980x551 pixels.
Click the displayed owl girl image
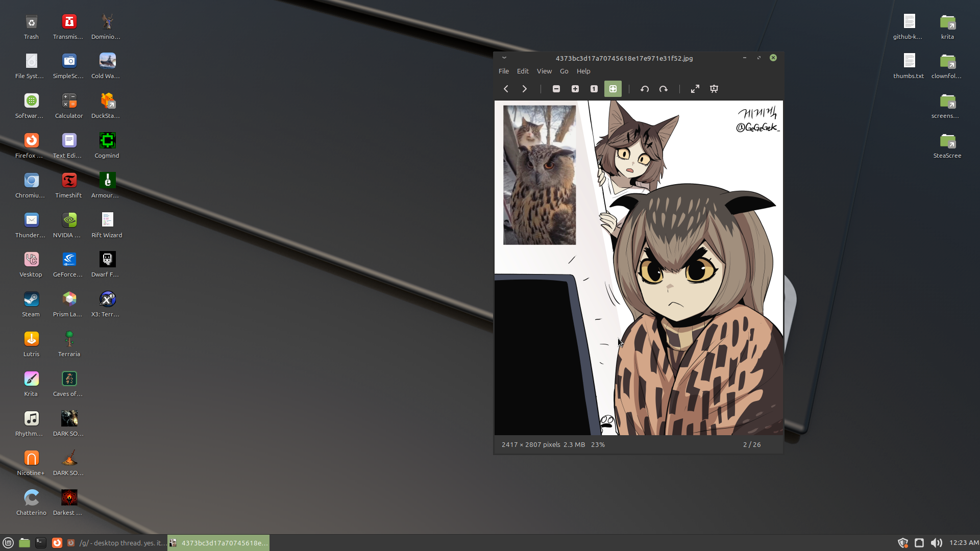tap(639, 268)
